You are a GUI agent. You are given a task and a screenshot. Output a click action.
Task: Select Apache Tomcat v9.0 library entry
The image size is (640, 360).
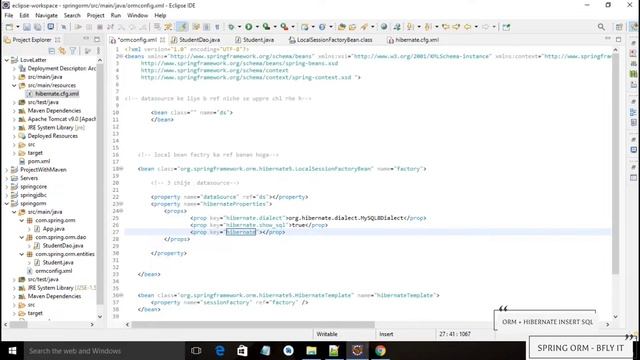pos(62,119)
